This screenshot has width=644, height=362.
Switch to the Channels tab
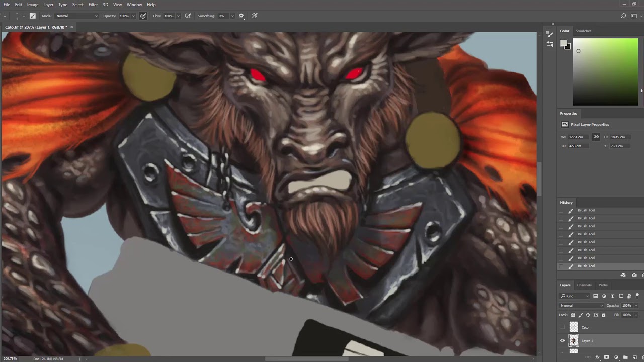click(x=584, y=285)
